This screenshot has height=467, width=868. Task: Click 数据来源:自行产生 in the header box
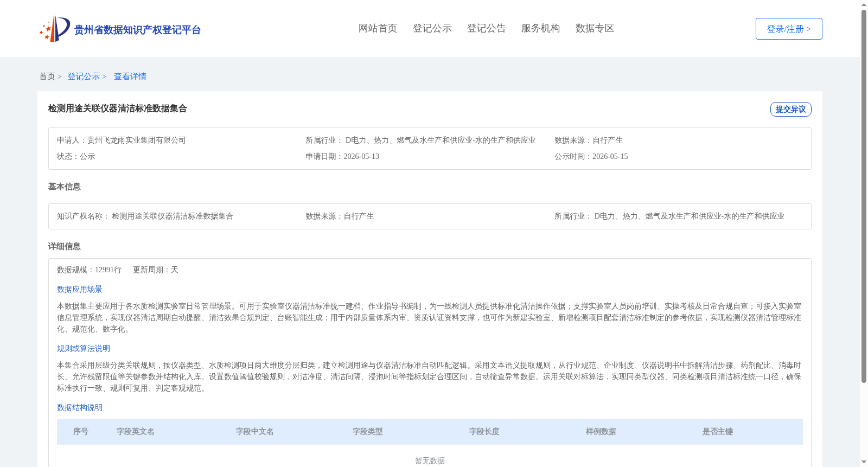[x=589, y=140]
